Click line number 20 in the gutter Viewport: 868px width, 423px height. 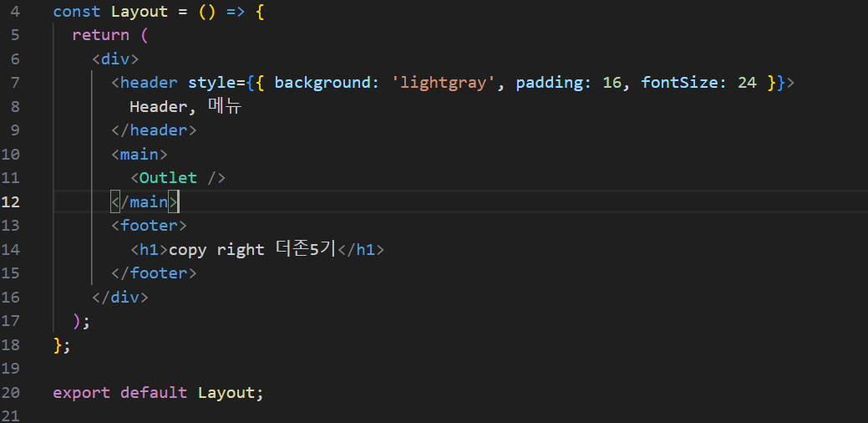(x=11, y=393)
